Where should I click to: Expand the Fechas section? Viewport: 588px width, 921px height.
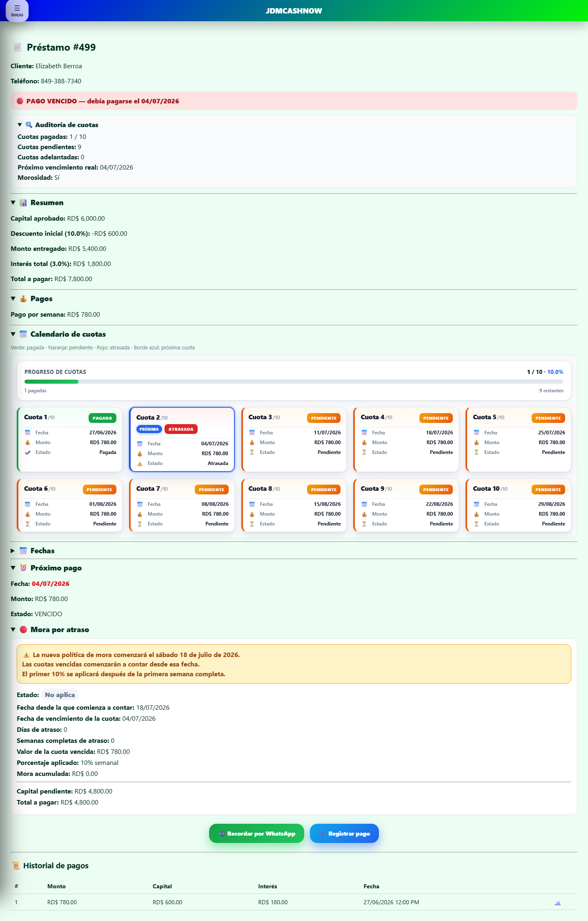(x=33, y=551)
